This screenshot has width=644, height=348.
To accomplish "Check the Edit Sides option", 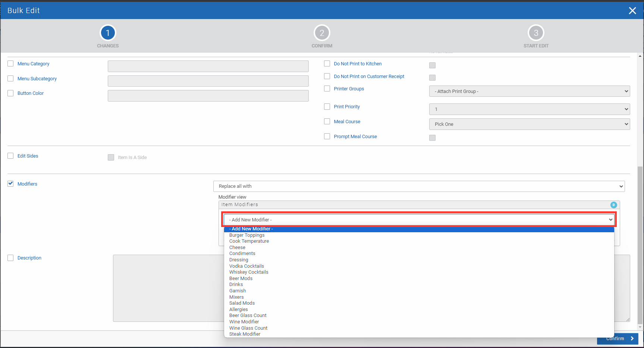I will 10,156.
